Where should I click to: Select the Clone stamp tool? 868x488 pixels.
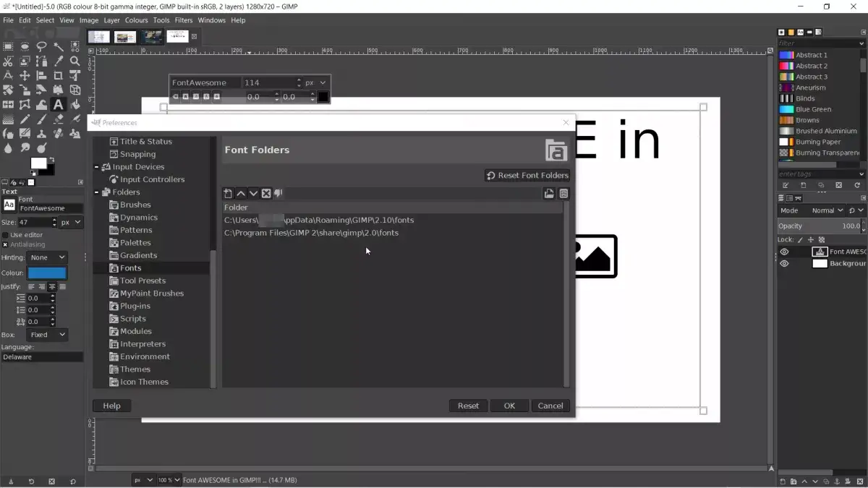click(x=41, y=134)
